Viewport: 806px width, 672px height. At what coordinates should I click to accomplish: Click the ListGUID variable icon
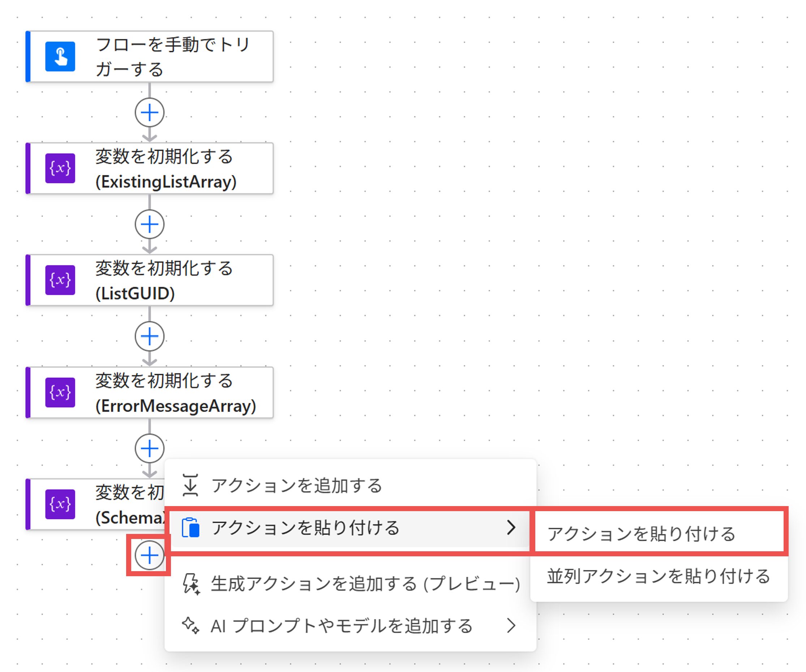[x=60, y=280]
